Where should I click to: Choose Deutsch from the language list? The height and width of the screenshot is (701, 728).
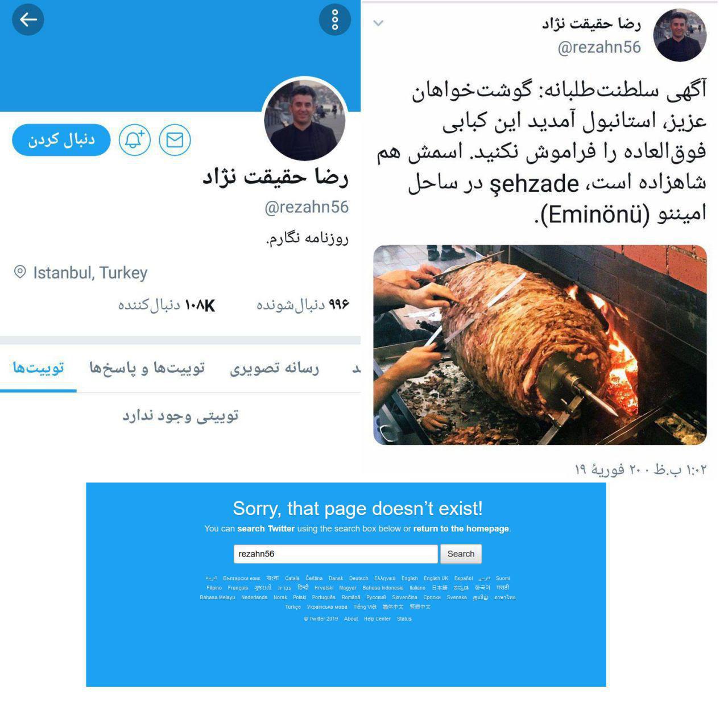(x=358, y=578)
